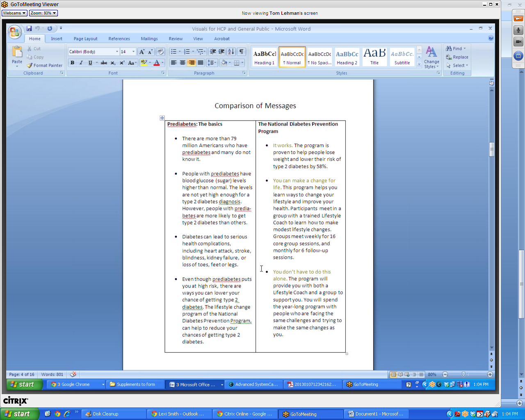Apply the Heading 1 style

tap(265, 57)
